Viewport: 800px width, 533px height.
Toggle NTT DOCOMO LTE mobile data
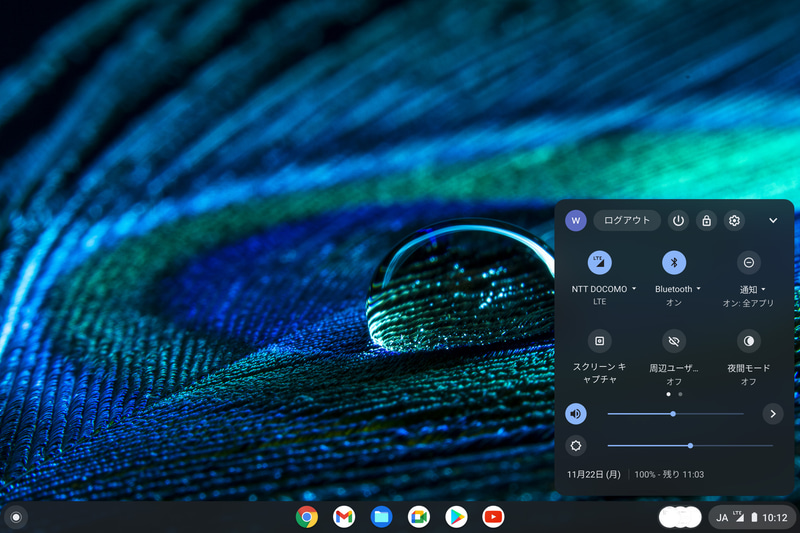click(x=599, y=262)
